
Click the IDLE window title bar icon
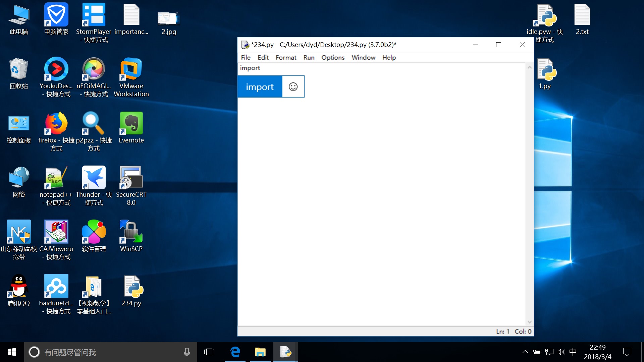(x=245, y=45)
